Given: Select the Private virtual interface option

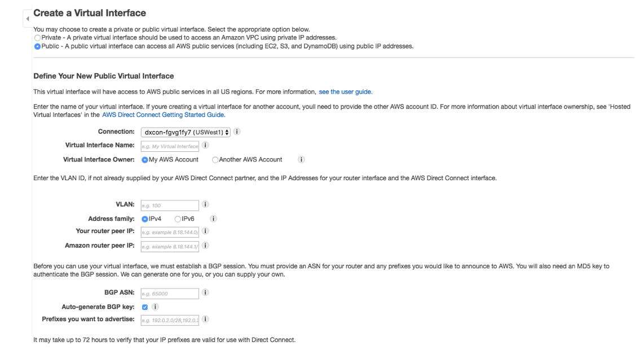Looking at the screenshot, I should point(37,38).
